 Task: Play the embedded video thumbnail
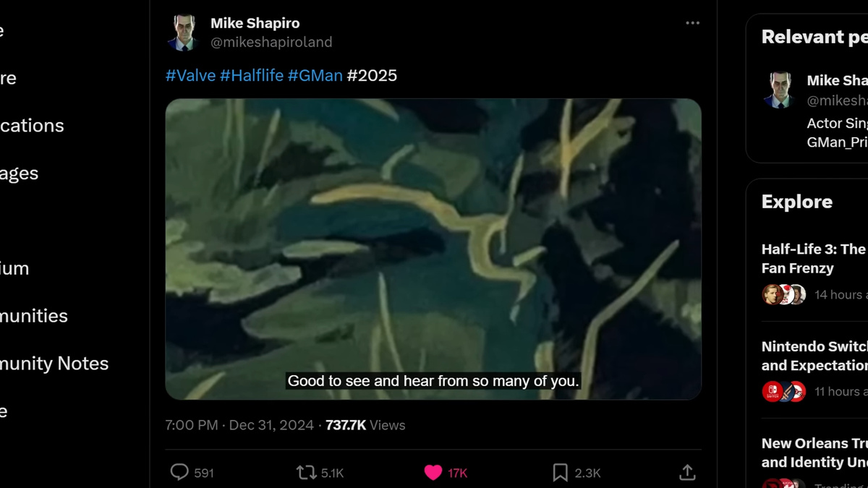tap(433, 249)
